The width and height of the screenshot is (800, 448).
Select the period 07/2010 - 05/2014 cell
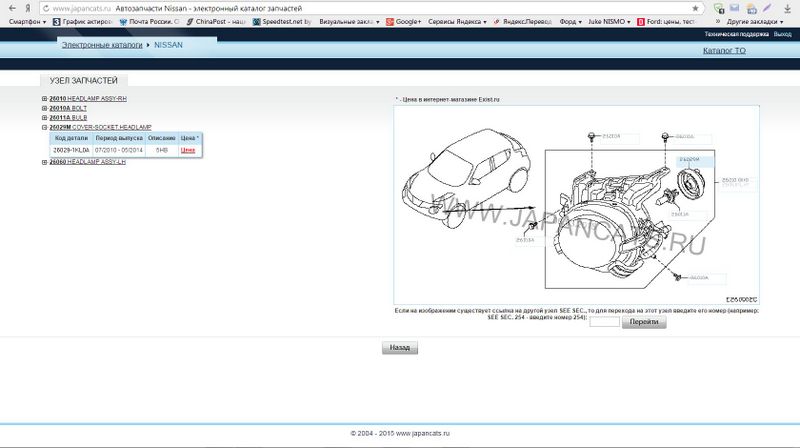[119, 151]
